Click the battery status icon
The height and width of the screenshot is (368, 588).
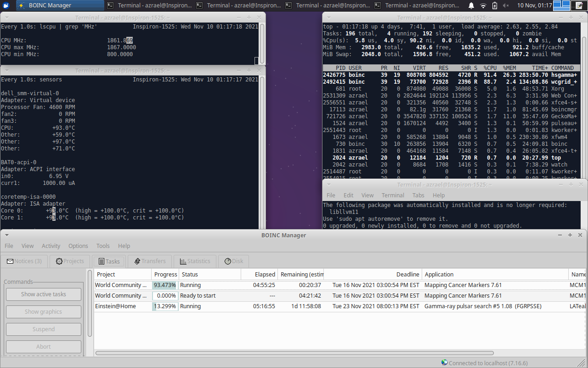coord(494,6)
